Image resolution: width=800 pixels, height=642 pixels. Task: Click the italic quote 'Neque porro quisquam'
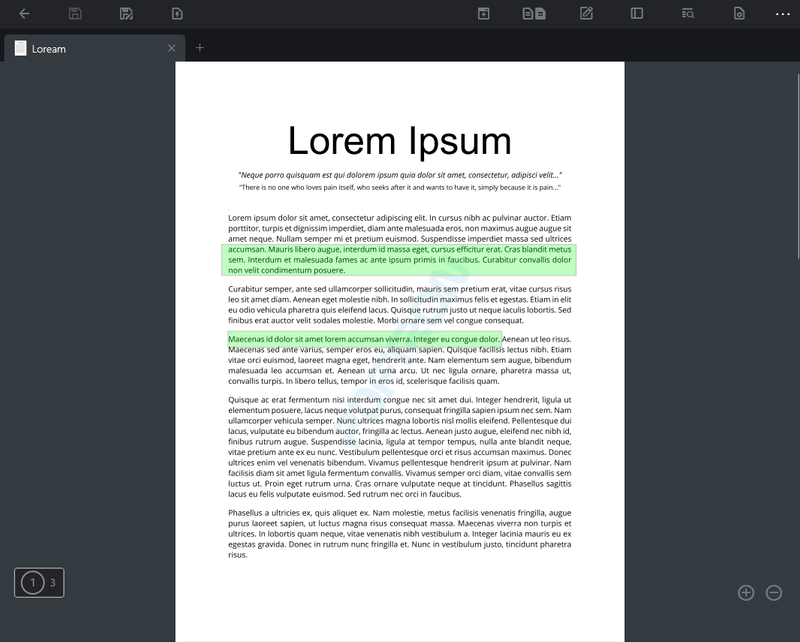[x=400, y=175]
